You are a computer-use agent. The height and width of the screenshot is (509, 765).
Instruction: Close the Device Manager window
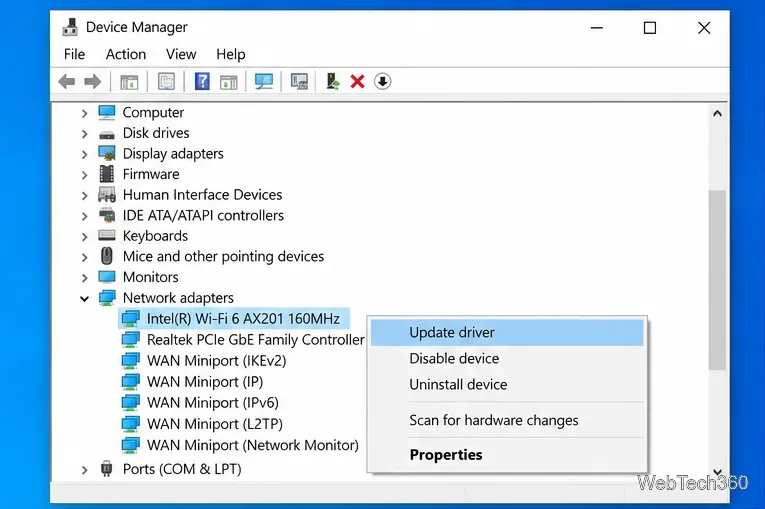(x=704, y=28)
